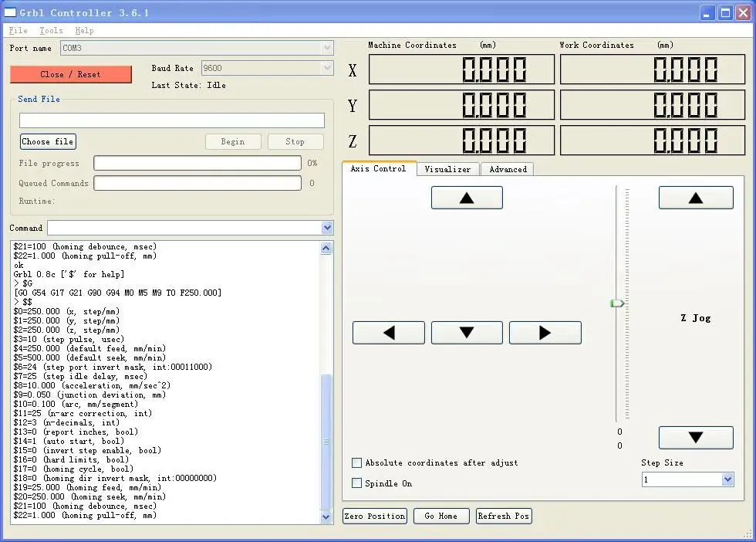Click the Begin button
Screen dimensions: 756x542
click(x=233, y=141)
